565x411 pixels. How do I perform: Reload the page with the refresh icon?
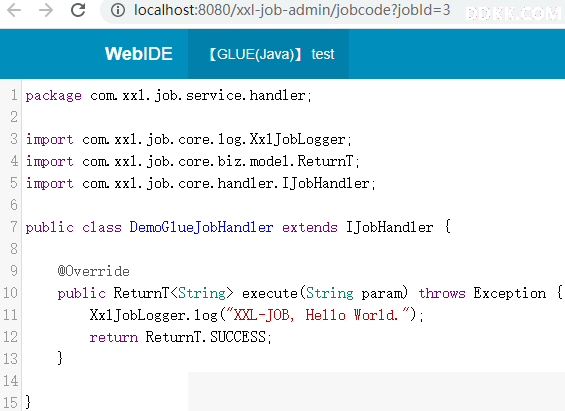[x=78, y=10]
